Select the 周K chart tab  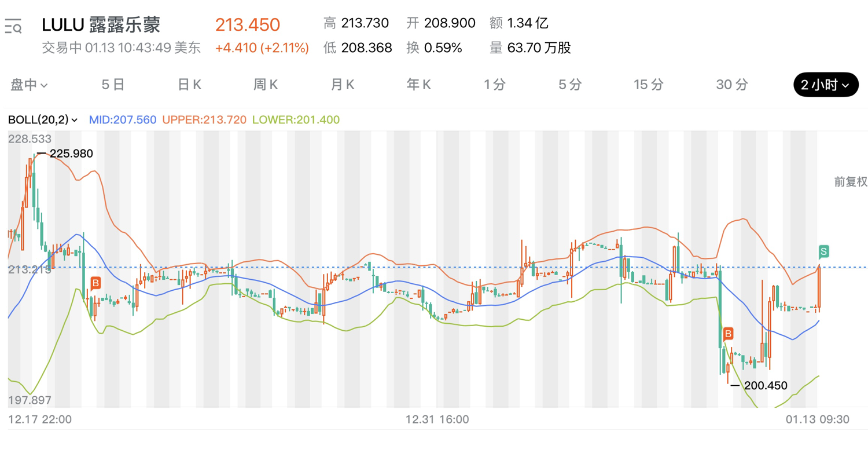[266, 85]
